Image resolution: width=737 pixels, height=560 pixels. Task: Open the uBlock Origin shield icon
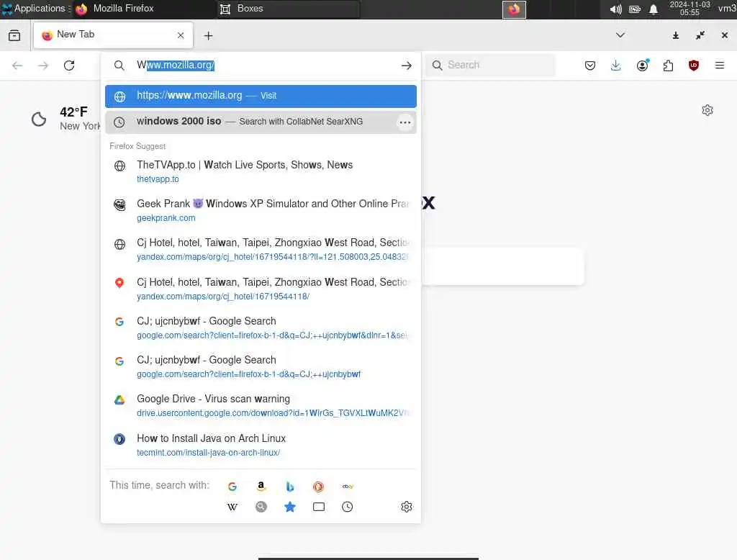coord(693,66)
